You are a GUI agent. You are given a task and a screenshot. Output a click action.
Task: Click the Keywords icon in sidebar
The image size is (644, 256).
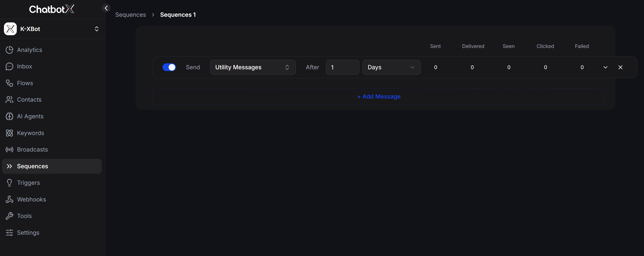(9, 133)
